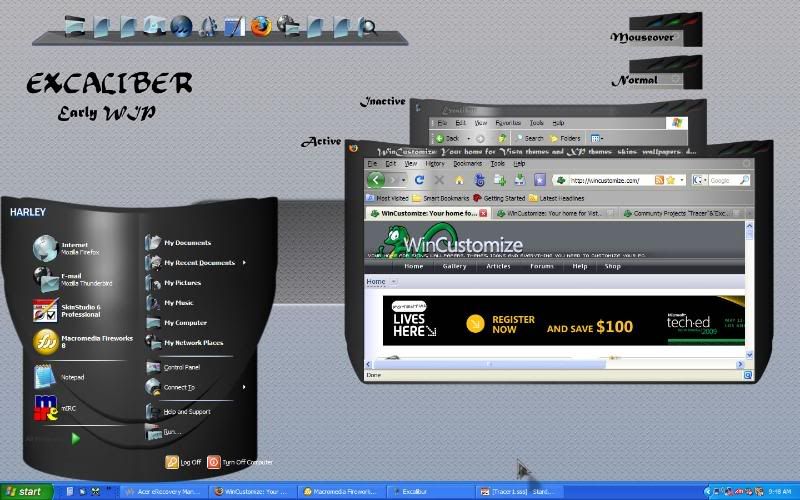This screenshot has height=500, width=800.
Task: Open the Latest Headlines bookmark
Action: pyautogui.click(x=557, y=198)
